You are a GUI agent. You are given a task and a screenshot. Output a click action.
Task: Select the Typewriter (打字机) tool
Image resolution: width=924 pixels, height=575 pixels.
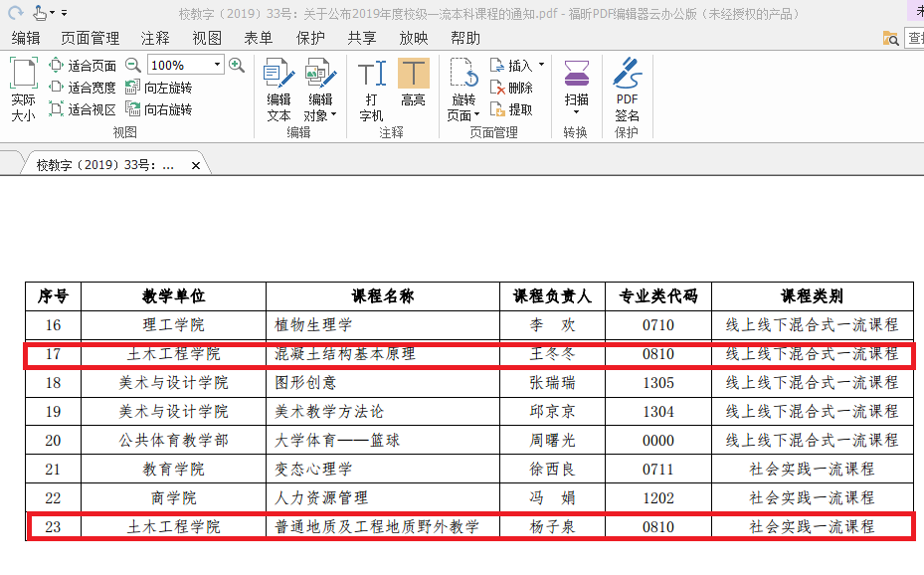[x=371, y=90]
